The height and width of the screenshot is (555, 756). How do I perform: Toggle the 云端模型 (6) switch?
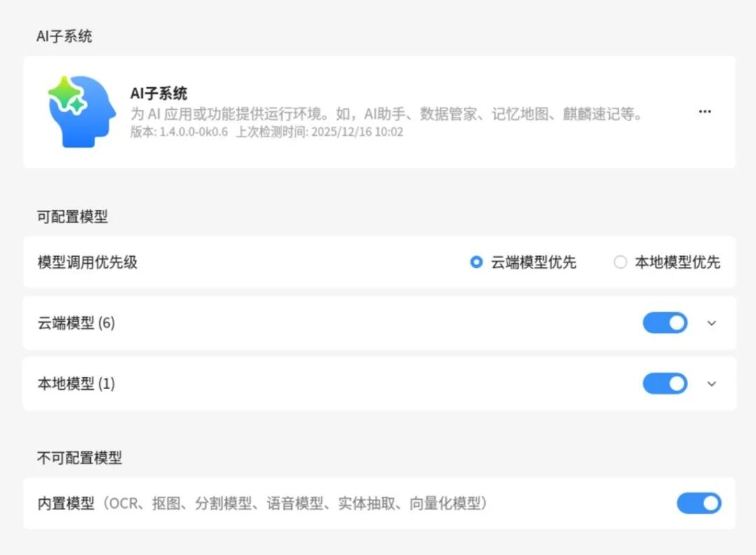tap(665, 323)
